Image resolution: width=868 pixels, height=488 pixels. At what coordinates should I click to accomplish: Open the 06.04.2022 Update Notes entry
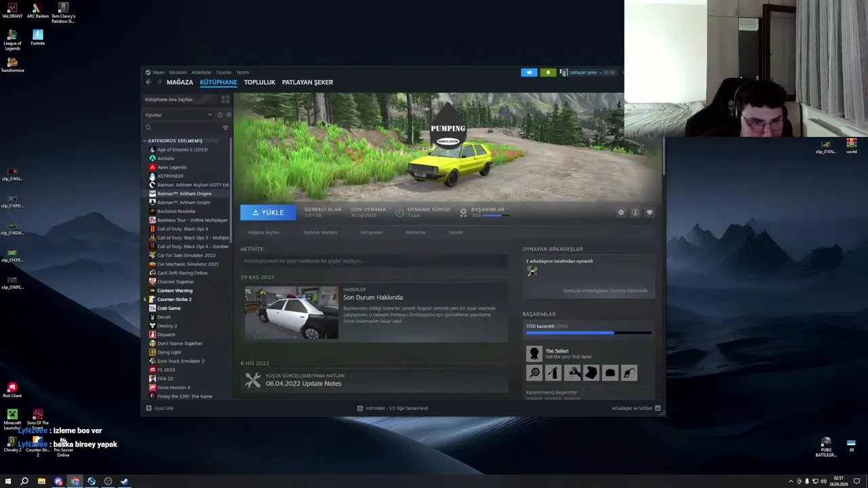pos(303,384)
